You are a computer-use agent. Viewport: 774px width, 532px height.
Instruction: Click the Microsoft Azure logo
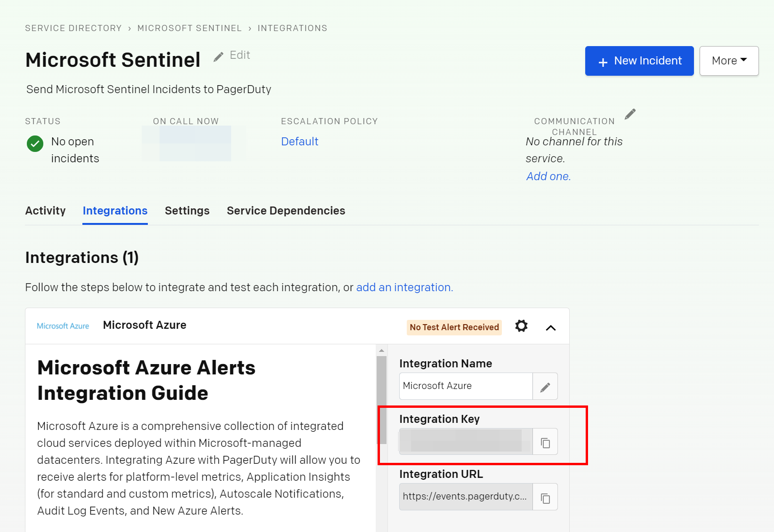63,326
